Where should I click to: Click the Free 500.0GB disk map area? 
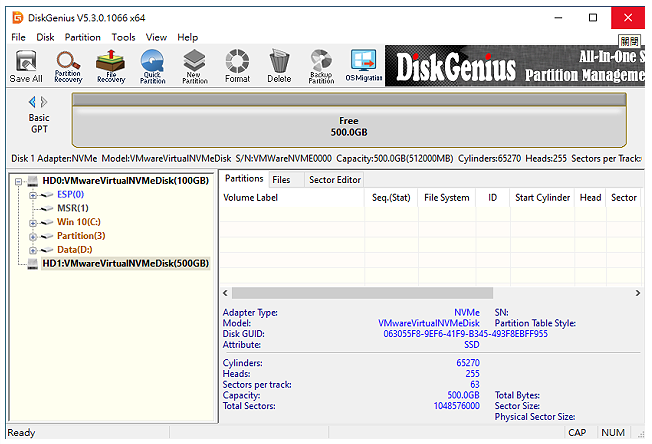(349, 126)
